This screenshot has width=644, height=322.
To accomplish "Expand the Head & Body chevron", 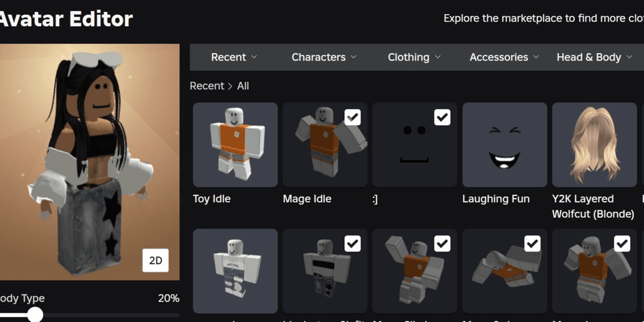I will pos(629,57).
